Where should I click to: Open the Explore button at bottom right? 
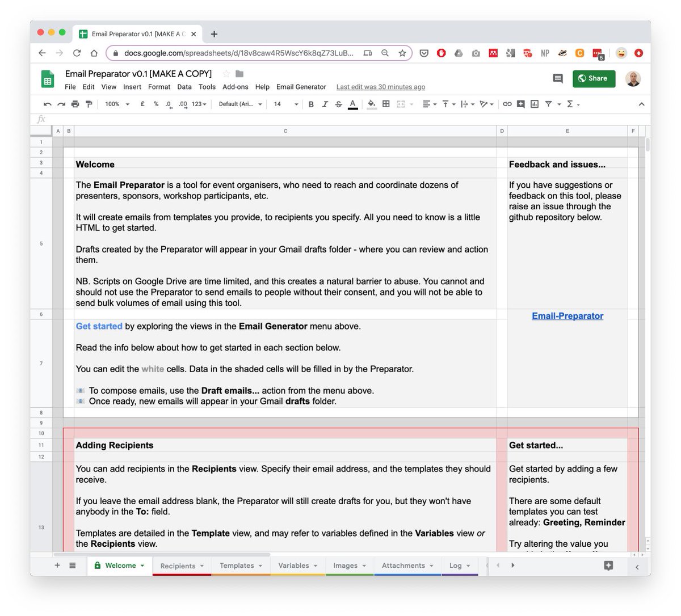click(x=608, y=566)
